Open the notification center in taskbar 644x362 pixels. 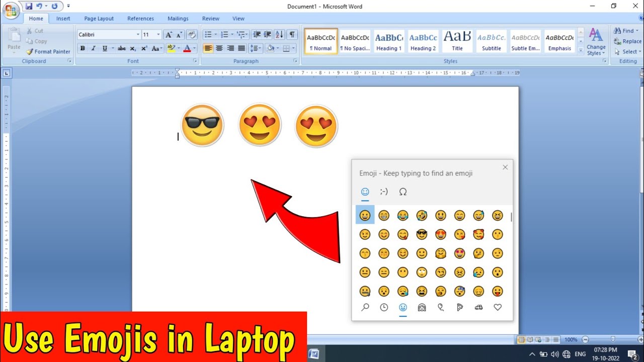(x=632, y=354)
